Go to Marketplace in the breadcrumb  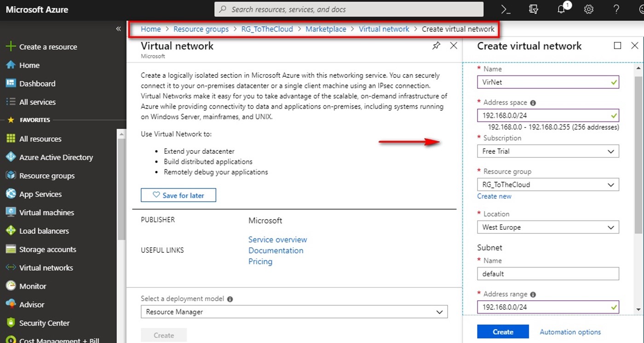pos(326,29)
